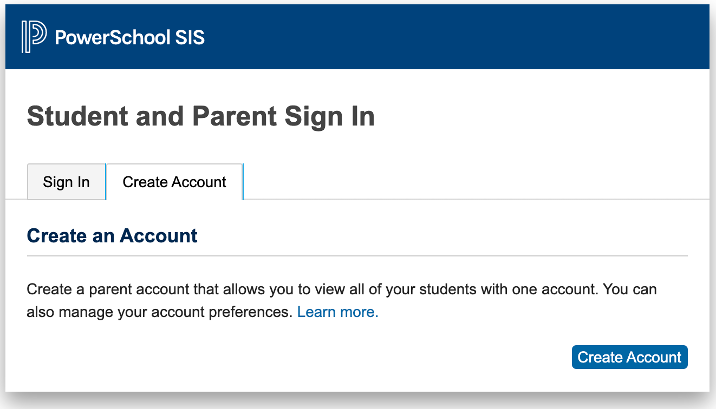Image resolution: width=716 pixels, height=410 pixels.
Task: Open the Learn more link
Action: point(337,312)
